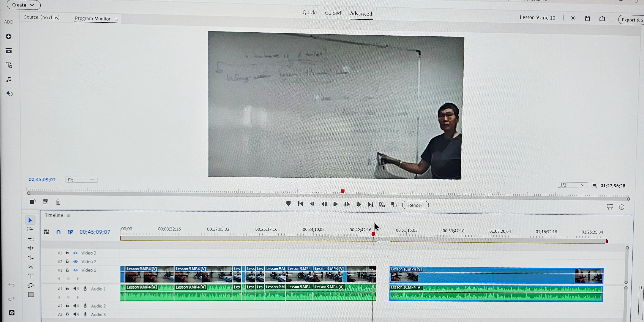This screenshot has width=644, height=322.
Task: Toggle timeline snapping magnet
Action: [58, 232]
